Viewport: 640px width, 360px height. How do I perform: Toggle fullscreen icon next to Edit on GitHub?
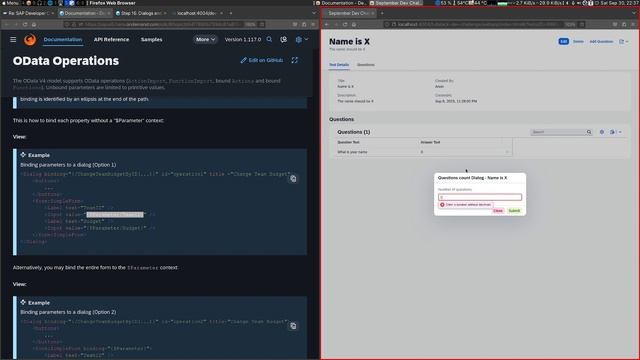coord(295,60)
